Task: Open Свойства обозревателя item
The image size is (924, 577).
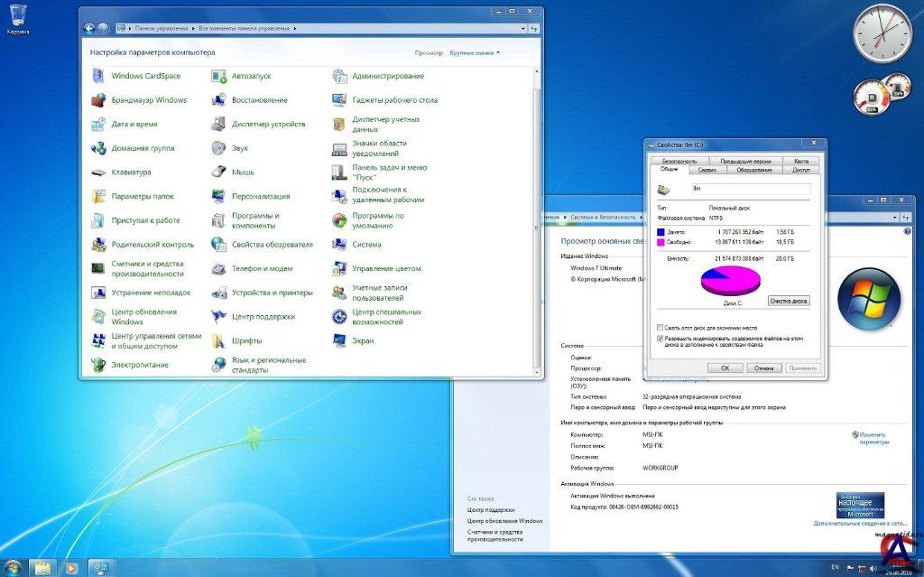Action: 263,244
